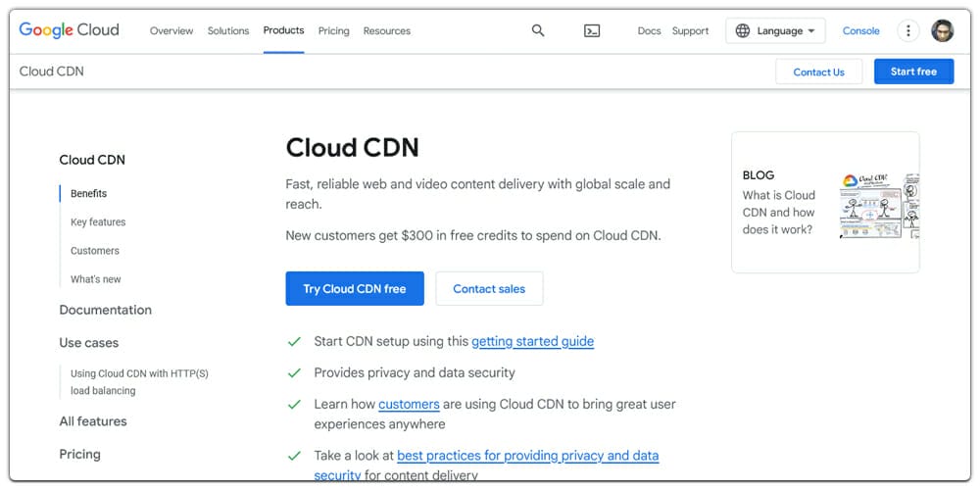Click the Start free button

click(x=913, y=72)
